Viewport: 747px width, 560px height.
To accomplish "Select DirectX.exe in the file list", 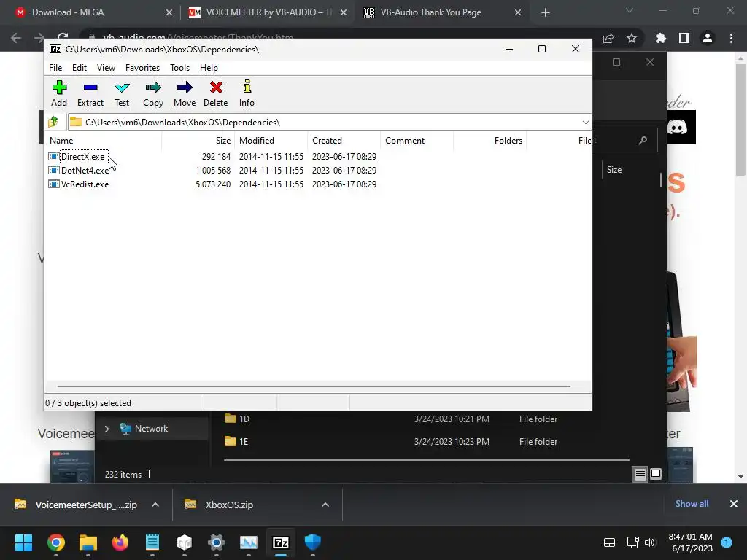I will [x=82, y=156].
